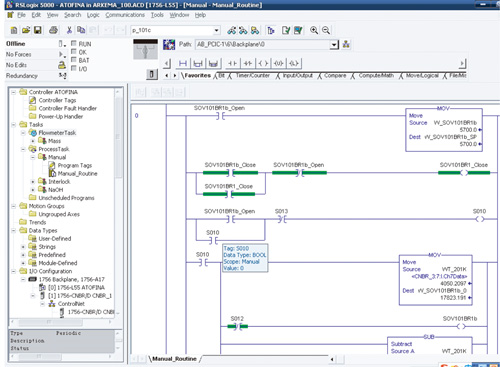This screenshot has height=367, width=500.
Task: Insert a new Rung element
Action: [x=183, y=63]
